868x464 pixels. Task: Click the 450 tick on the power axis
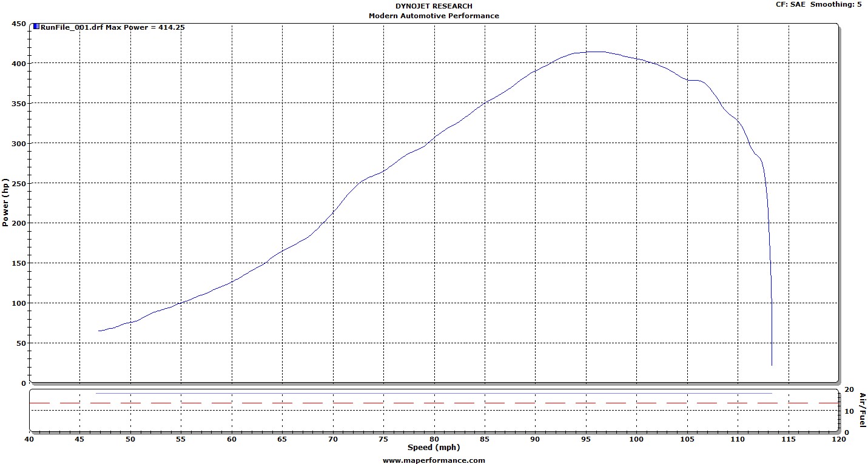pyautogui.click(x=19, y=24)
